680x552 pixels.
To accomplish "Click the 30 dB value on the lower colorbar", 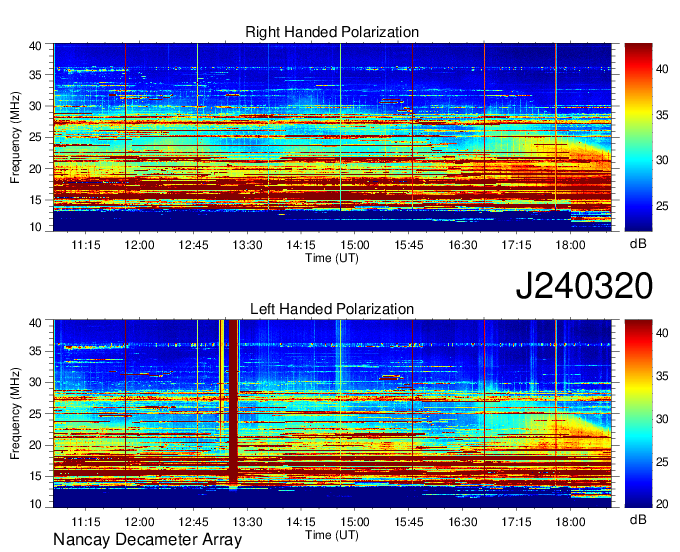I will point(662,419).
